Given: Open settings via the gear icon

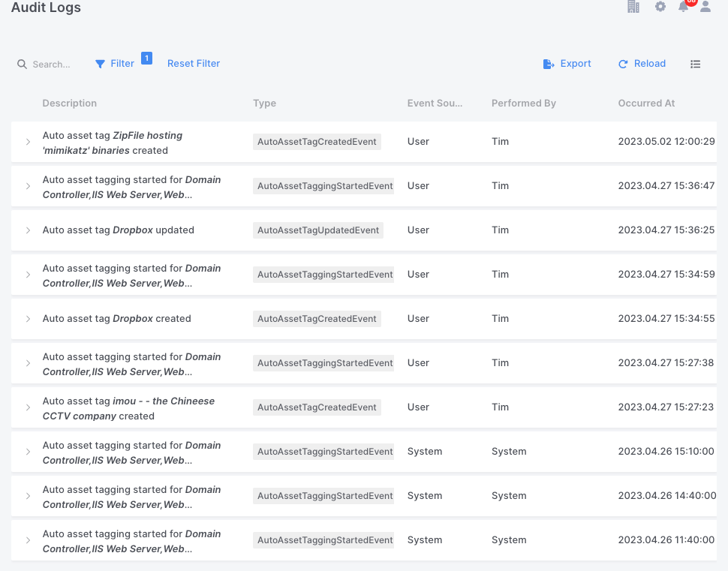Looking at the screenshot, I should point(660,7).
